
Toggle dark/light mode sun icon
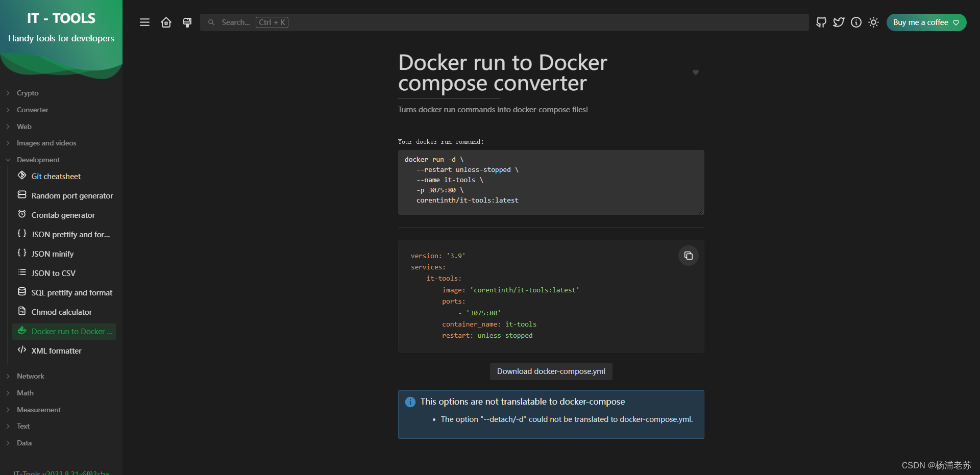pyautogui.click(x=873, y=22)
